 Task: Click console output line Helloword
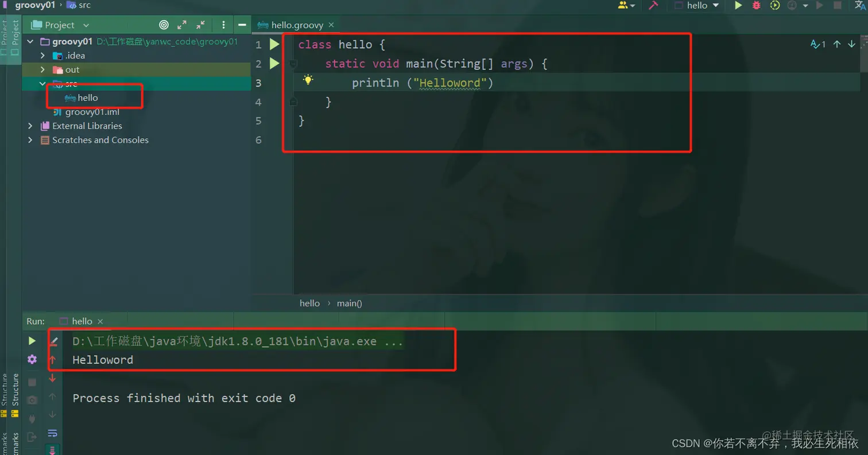tap(103, 360)
